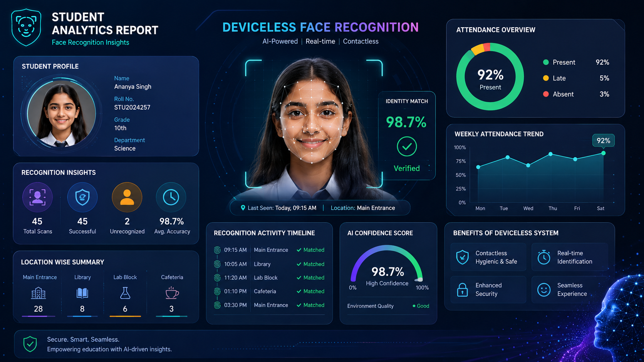
Task: Click the Contactless tagline text
Action: pos(361,41)
